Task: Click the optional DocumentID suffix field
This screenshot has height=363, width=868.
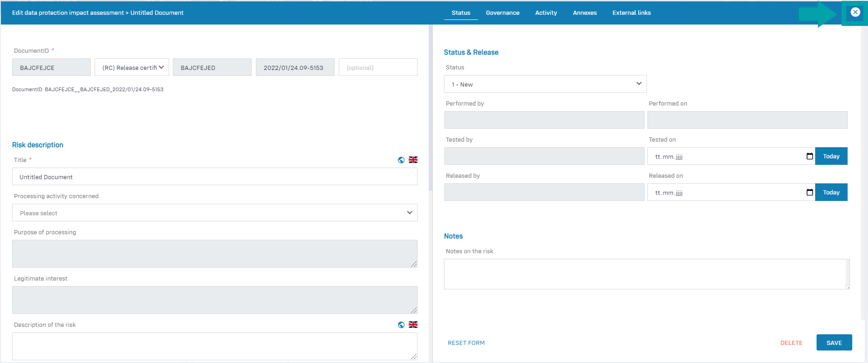Action: pyautogui.click(x=378, y=68)
